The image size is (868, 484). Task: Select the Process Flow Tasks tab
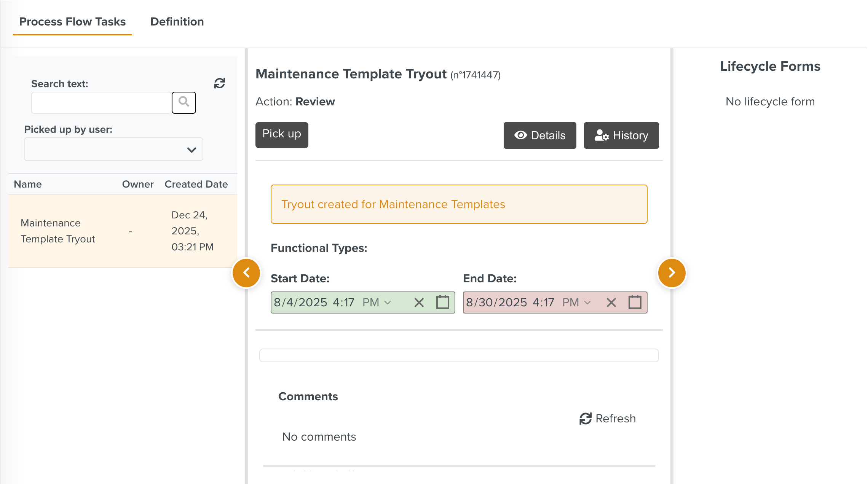point(72,22)
